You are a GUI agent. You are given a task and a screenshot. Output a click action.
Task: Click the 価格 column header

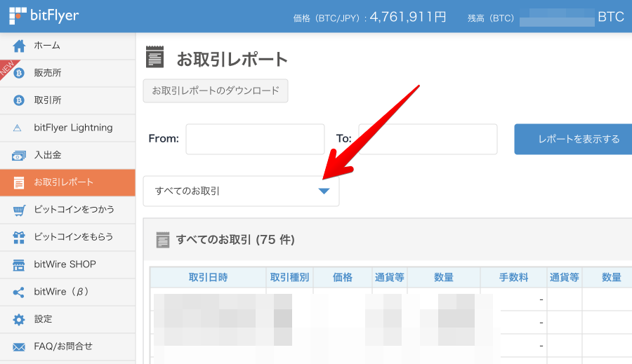tap(343, 278)
